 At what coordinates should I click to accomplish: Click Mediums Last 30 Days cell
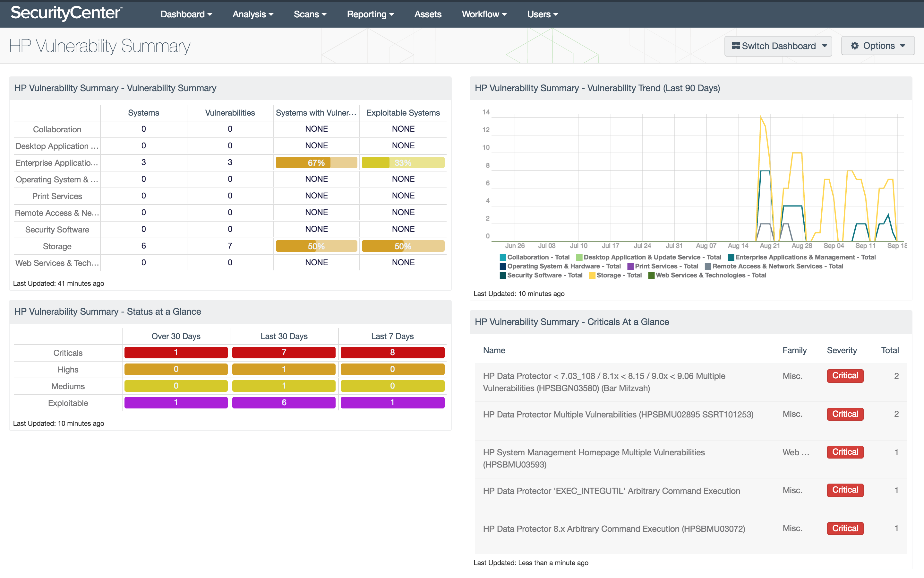tap(284, 386)
